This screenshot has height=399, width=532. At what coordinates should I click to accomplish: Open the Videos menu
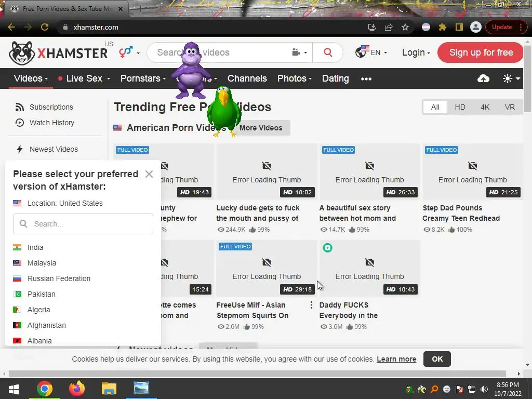click(x=31, y=78)
